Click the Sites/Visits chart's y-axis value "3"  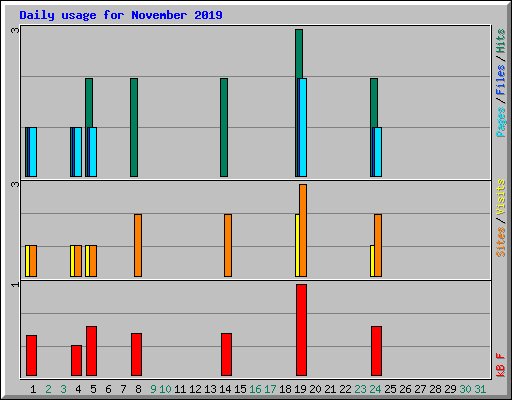pos(15,184)
